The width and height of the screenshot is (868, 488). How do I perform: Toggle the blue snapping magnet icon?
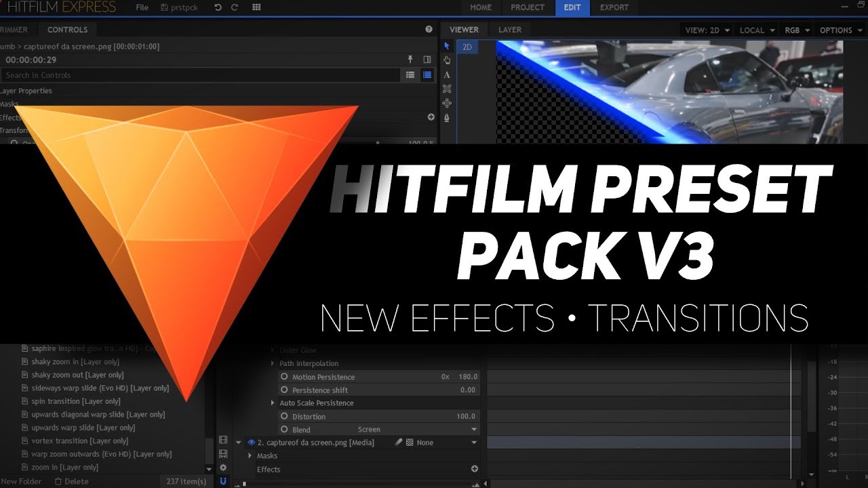click(223, 481)
